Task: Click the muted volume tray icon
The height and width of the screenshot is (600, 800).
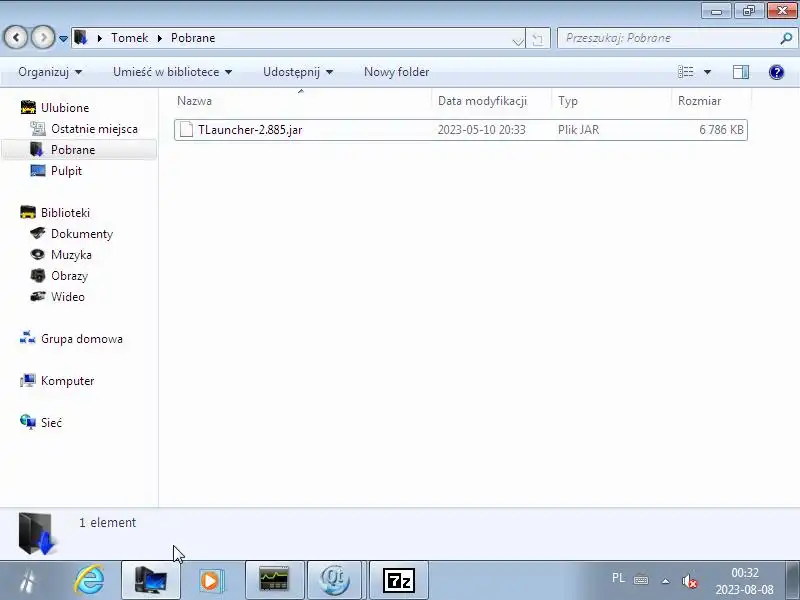Action: tap(689, 581)
